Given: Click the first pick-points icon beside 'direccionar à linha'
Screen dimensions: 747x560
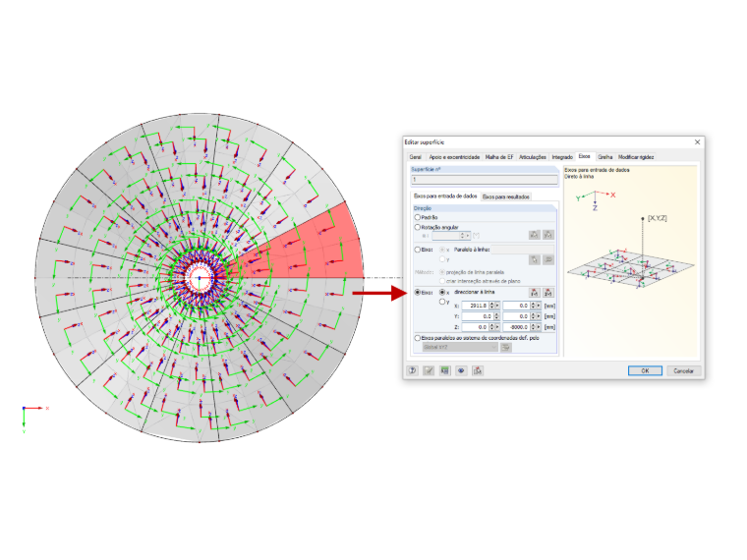Looking at the screenshot, I should [x=535, y=293].
